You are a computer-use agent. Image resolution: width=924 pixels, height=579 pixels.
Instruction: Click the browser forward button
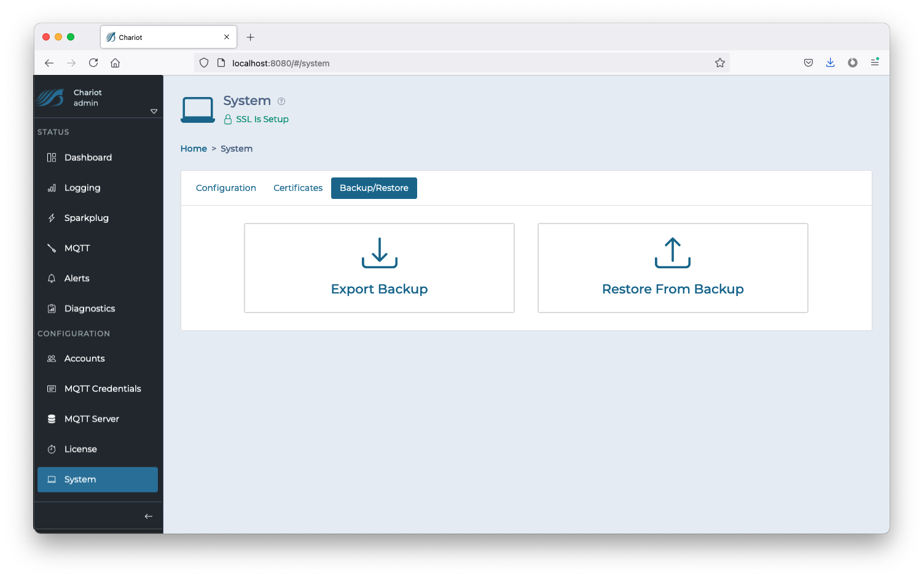[x=71, y=63]
